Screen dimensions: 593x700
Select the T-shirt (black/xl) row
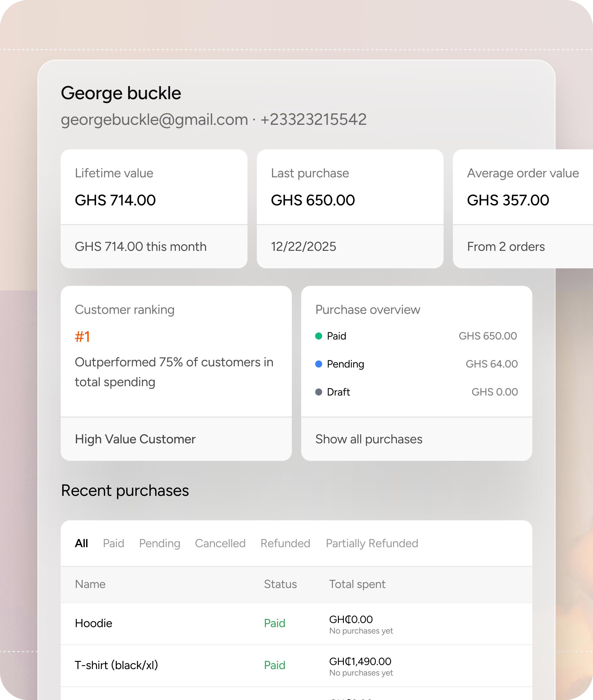coord(116,665)
